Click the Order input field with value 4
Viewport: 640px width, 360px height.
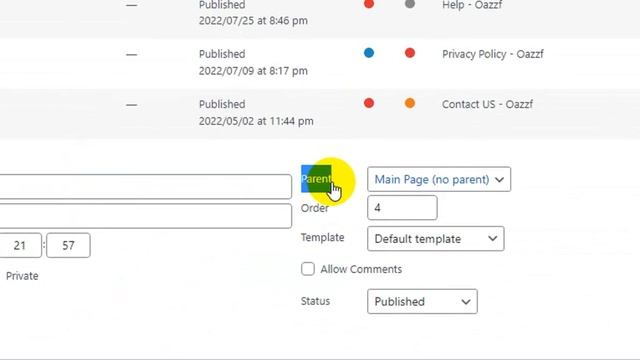[x=402, y=208]
